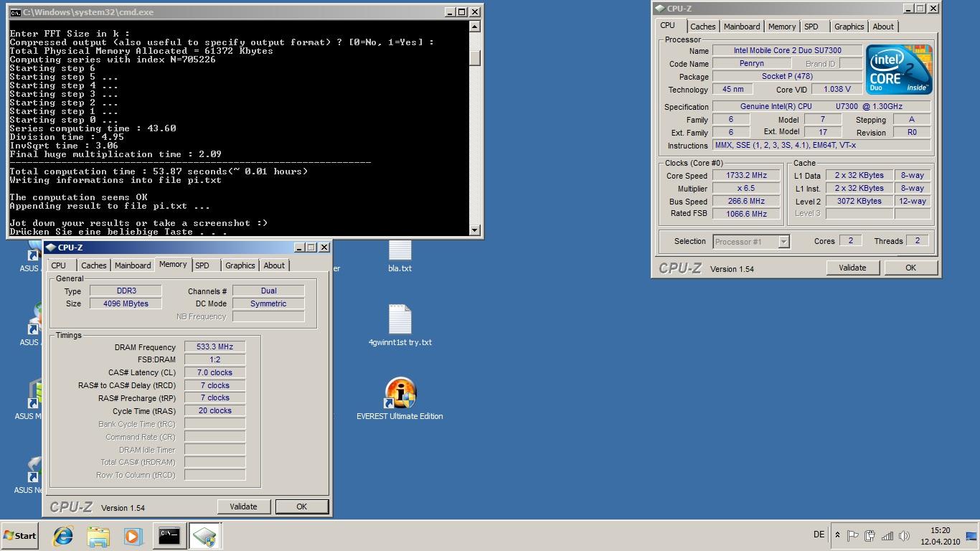Switch to Mainboard tab in Memory window
Screen dimensions: 980x551
[x=133, y=265]
